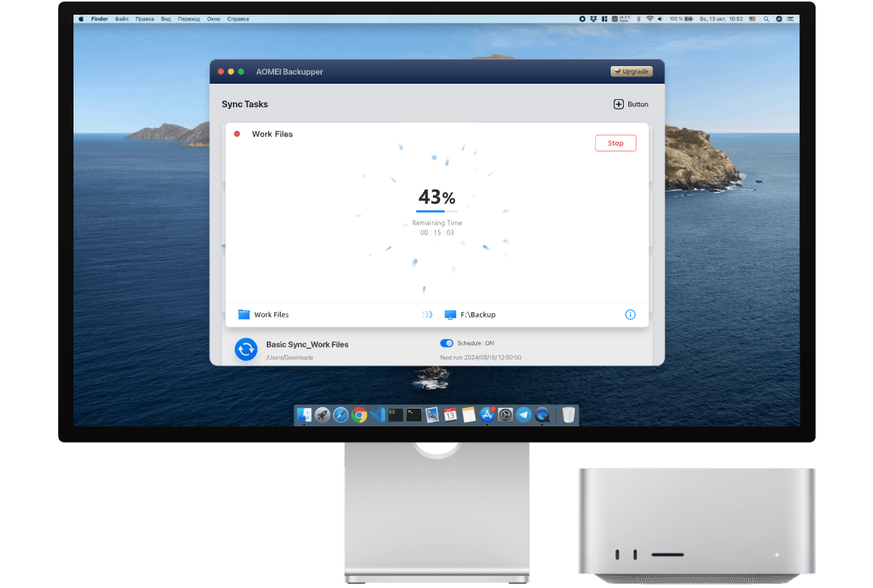
Task: Click the "/Users/Downloads" path text
Action: (x=290, y=357)
